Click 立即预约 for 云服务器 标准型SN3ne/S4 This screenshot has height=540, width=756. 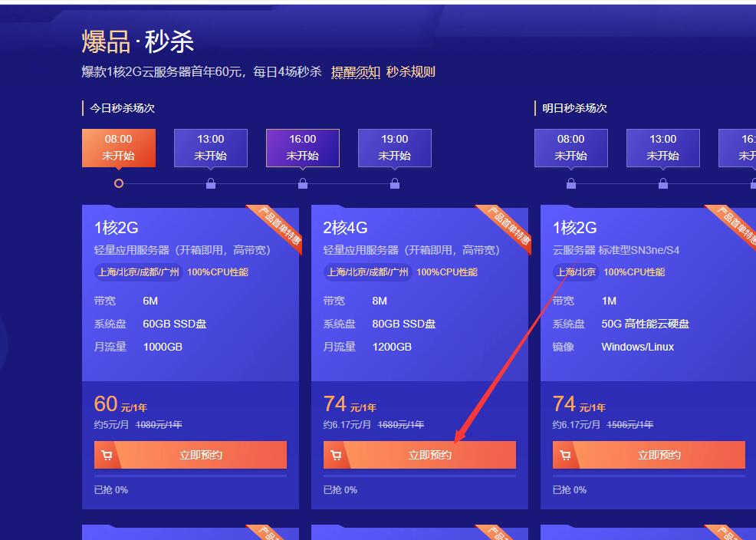click(x=649, y=455)
